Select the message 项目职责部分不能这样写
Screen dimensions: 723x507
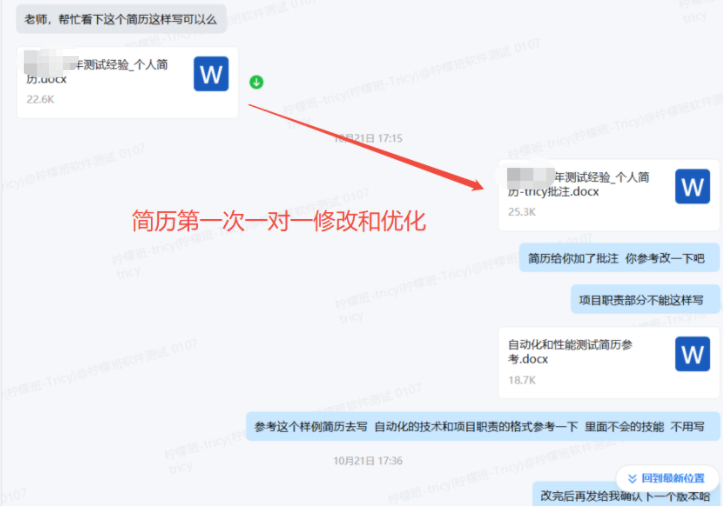point(643,299)
